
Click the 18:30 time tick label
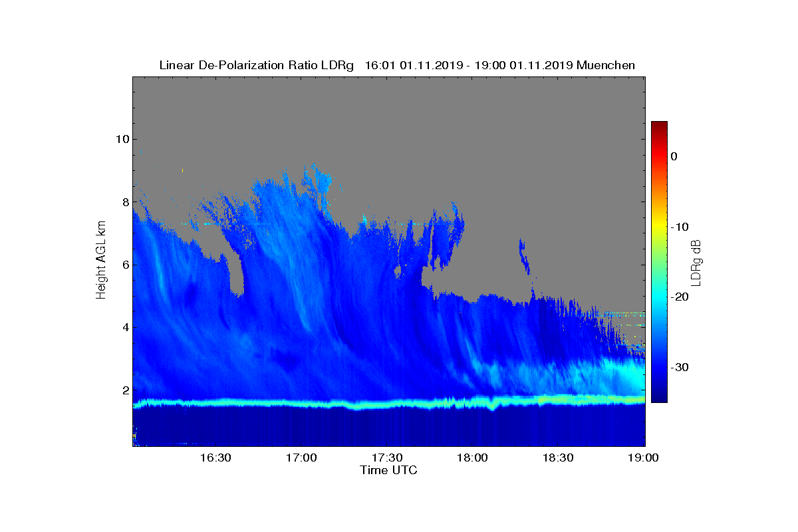(559, 458)
